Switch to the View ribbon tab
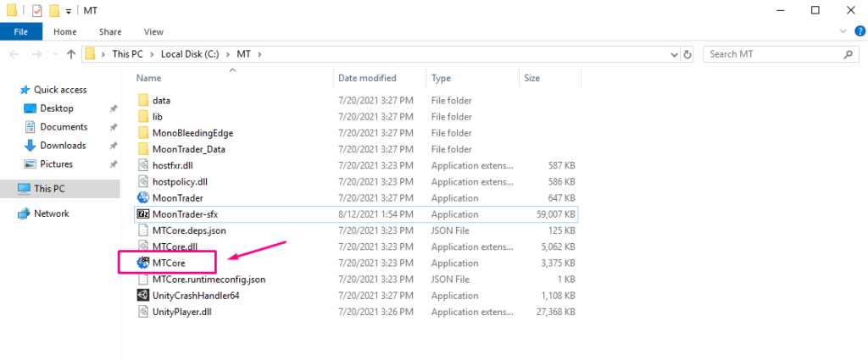Viewport: 868px width, 360px height. [153, 31]
